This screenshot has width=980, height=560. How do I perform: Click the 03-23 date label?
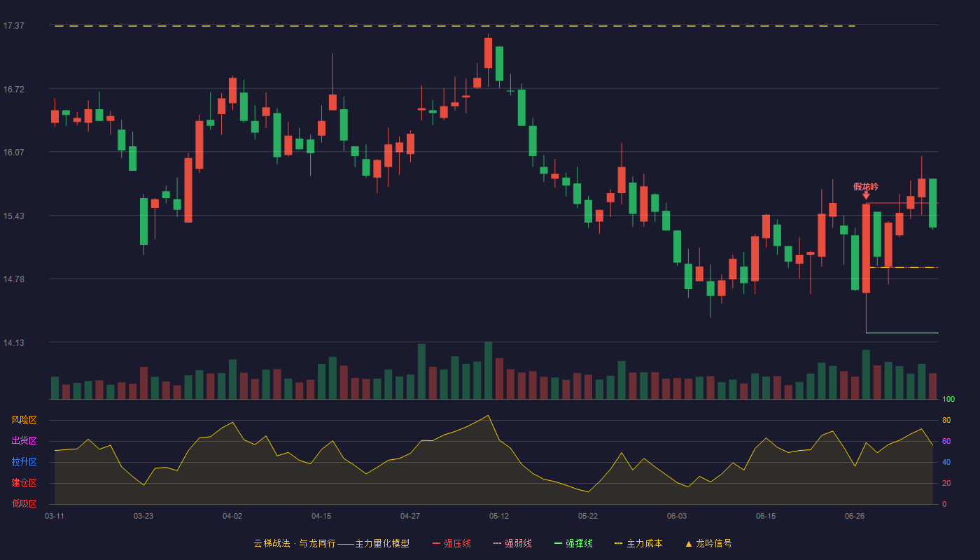[143, 516]
